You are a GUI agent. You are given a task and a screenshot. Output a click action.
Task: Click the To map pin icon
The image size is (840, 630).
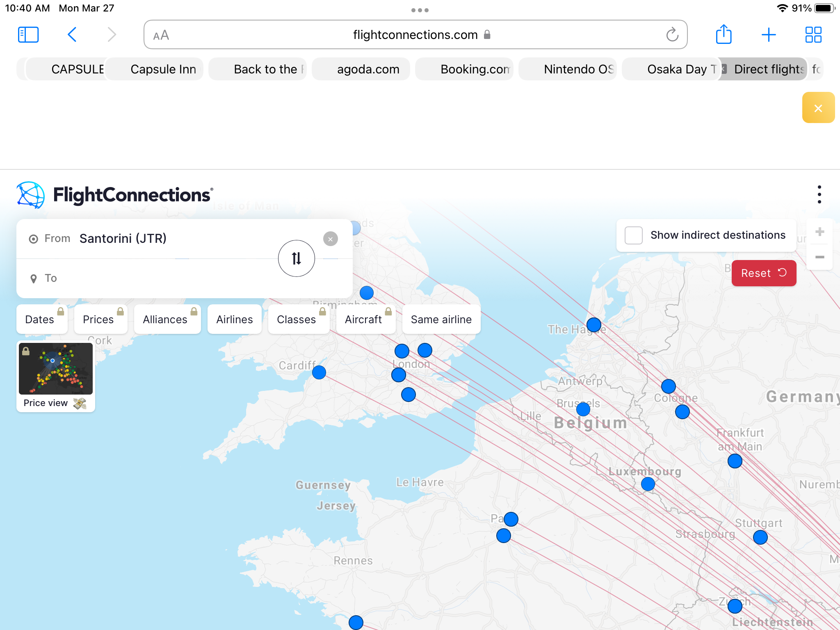(34, 279)
